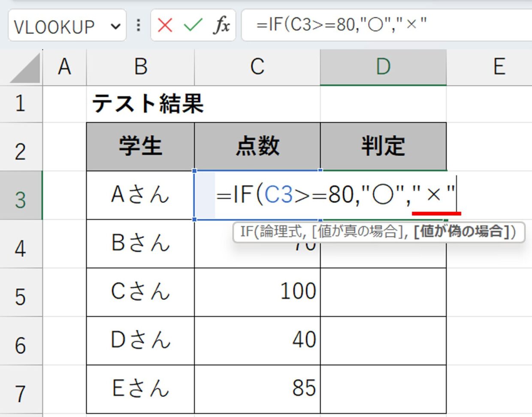The height and width of the screenshot is (417, 532).
Task: Select column C header
Action: (x=257, y=67)
